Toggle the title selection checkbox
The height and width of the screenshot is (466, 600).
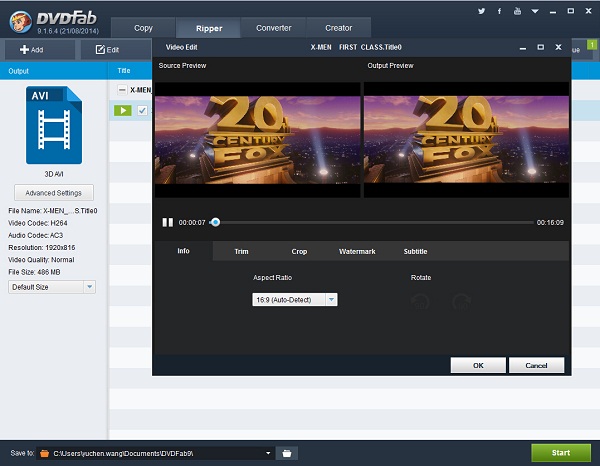[x=142, y=111]
